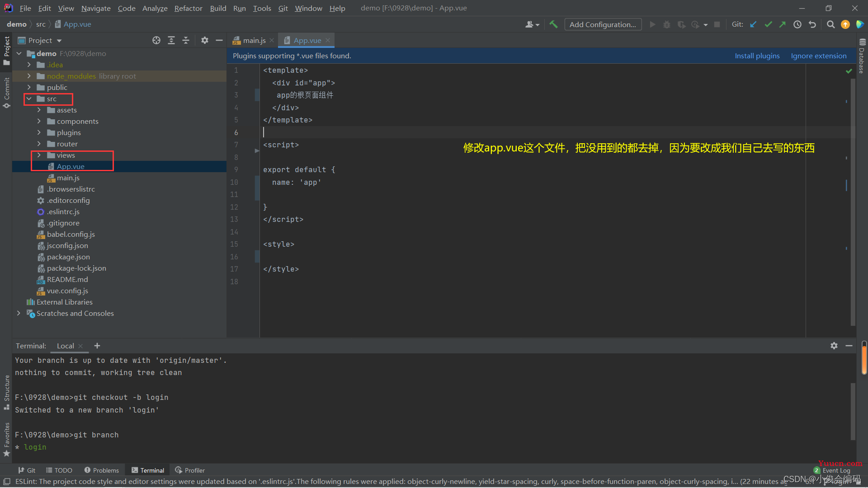Expand the assets folder

pos(39,110)
